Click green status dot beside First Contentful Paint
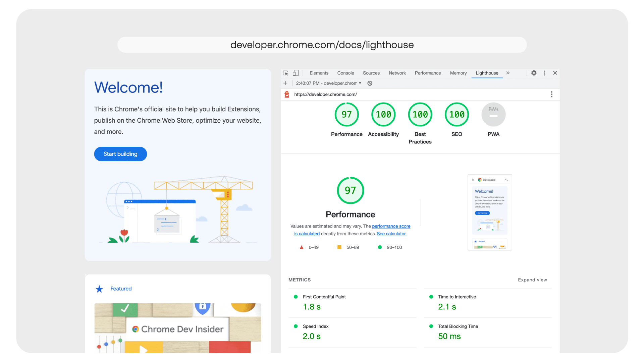The height and width of the screenshot is (362, 644). (296, 297)
